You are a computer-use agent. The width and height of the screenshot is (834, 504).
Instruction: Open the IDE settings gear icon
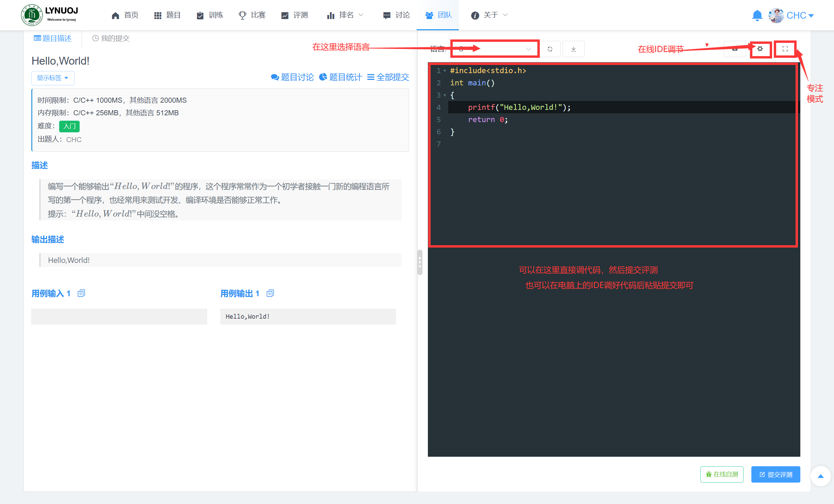pyautogui.click(x=760, y=49)
